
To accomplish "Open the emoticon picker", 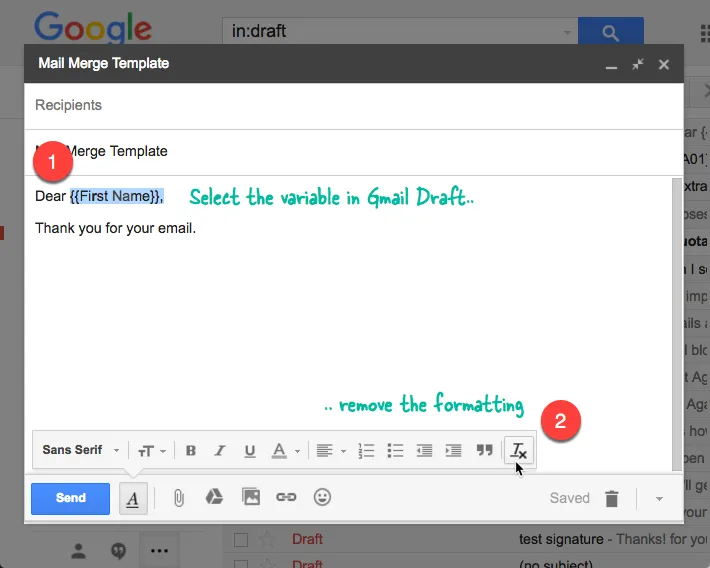I will click(x=322, y=497).
